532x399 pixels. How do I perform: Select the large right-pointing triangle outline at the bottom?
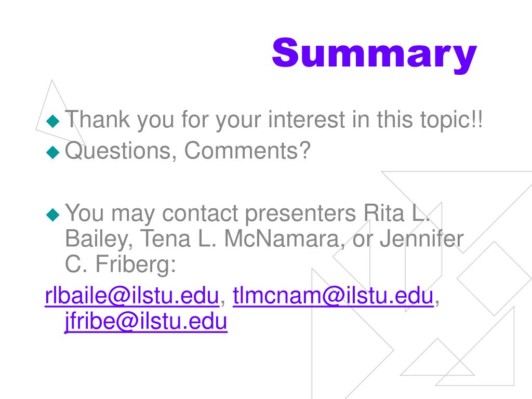352,334
